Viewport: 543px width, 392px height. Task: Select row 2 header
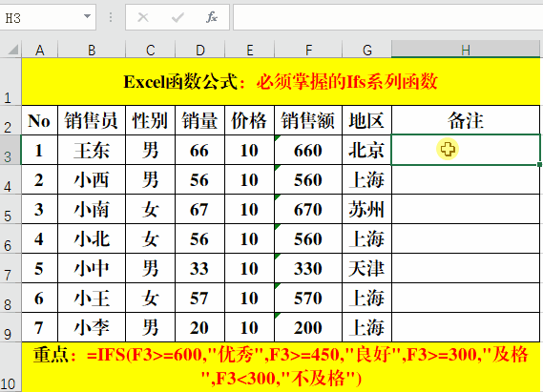tap(10, 120)
